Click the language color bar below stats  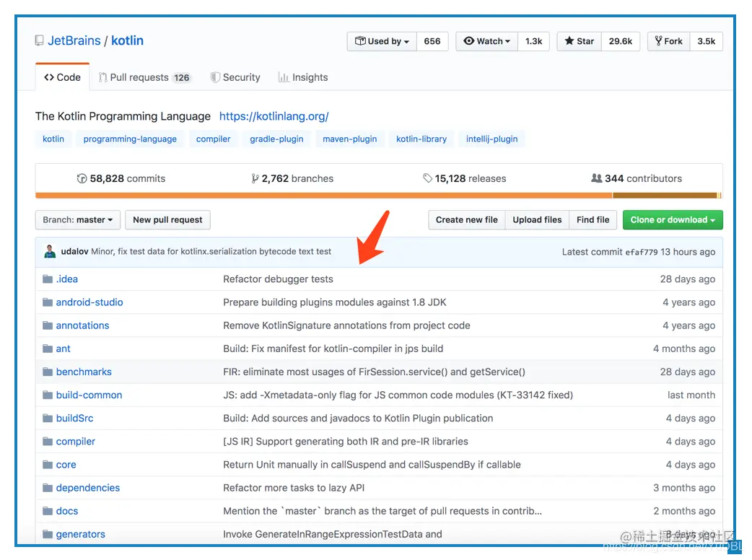378,195
